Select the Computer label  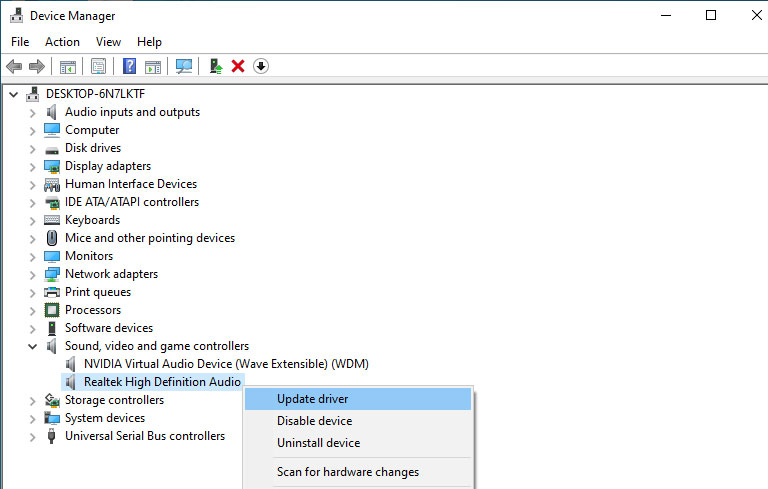click(92, 130)
